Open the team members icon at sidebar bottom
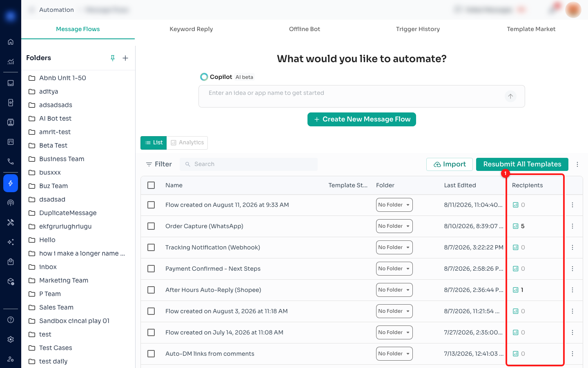The image size is (588, 368). pyautogui.click(x=11, y=359)
